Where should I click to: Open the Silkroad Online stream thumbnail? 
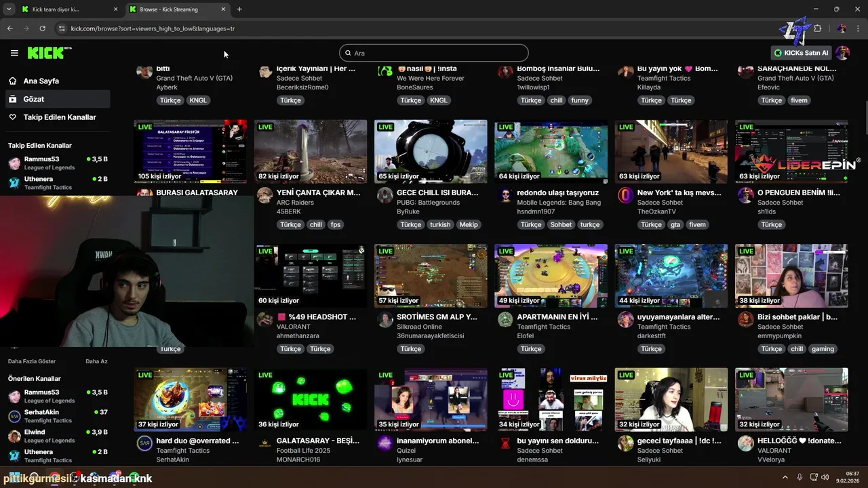(431, 276)
